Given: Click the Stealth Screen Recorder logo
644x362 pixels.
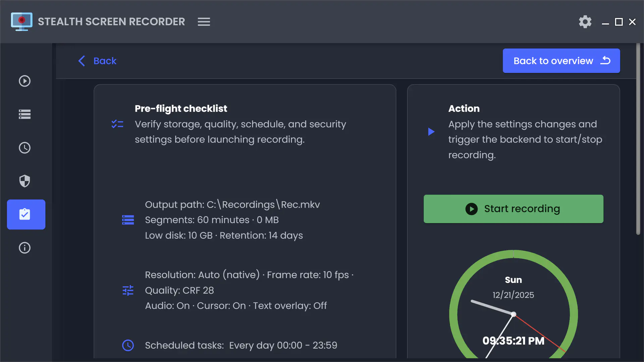Looking at the screenshot, I should (21, 21).
